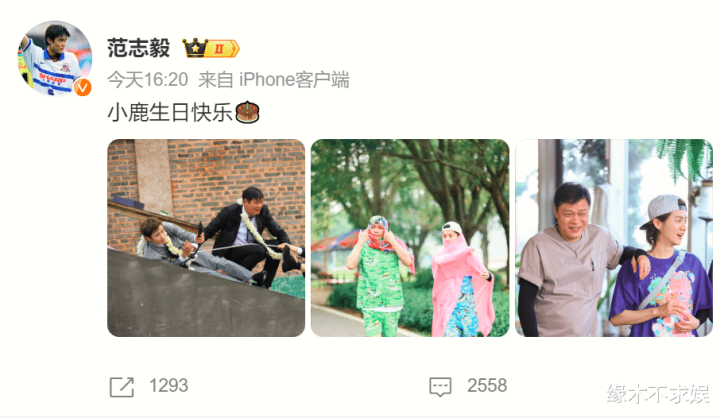Open the rooftop brick wall photo

click(x=206, y=238)
